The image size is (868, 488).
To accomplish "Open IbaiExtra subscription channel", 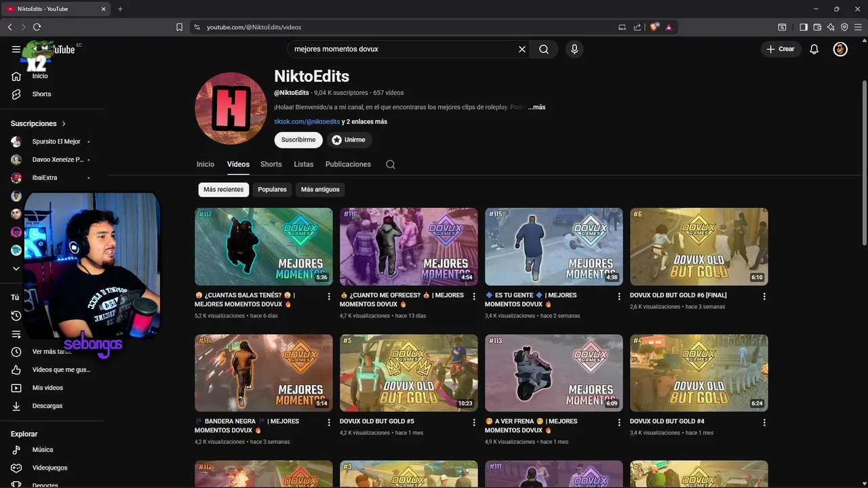I will pyautogui.click(x=52, y=178).
